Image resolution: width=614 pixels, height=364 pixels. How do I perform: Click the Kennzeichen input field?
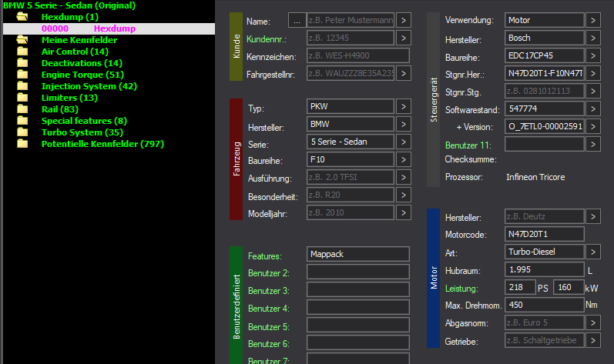pos(358,55)
